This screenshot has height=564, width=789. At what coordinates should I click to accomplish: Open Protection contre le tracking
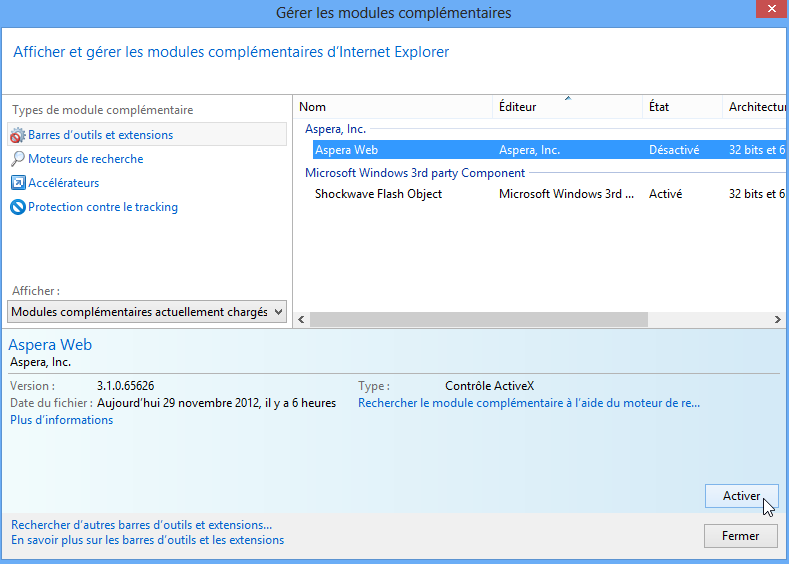point(103,207)
